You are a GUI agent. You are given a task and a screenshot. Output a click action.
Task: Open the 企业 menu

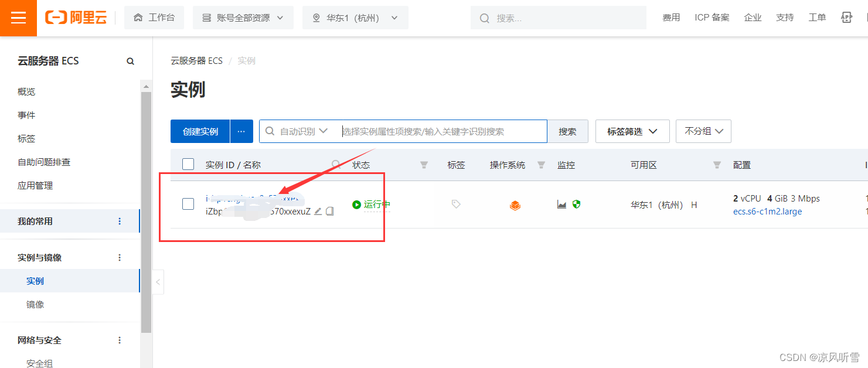[753, 18]
